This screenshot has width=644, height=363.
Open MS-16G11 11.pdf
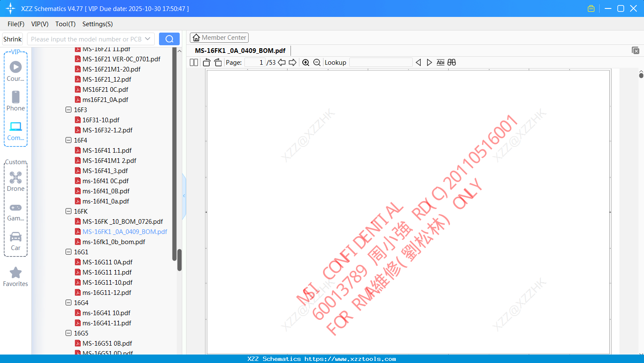click(107, 272)
